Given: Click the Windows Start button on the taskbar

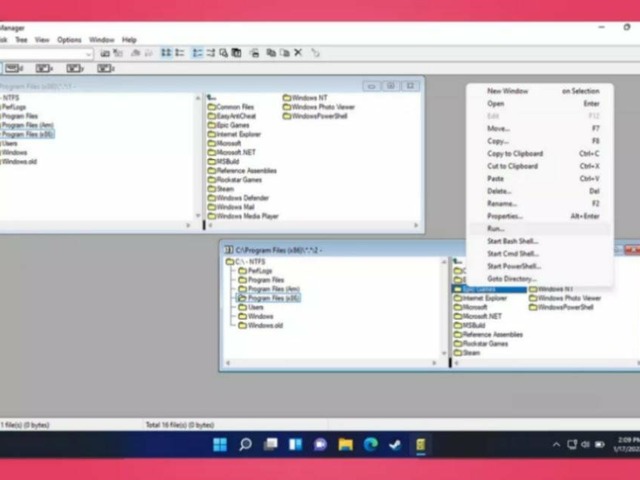Looking at the screenshot, I should click(220, 444).
